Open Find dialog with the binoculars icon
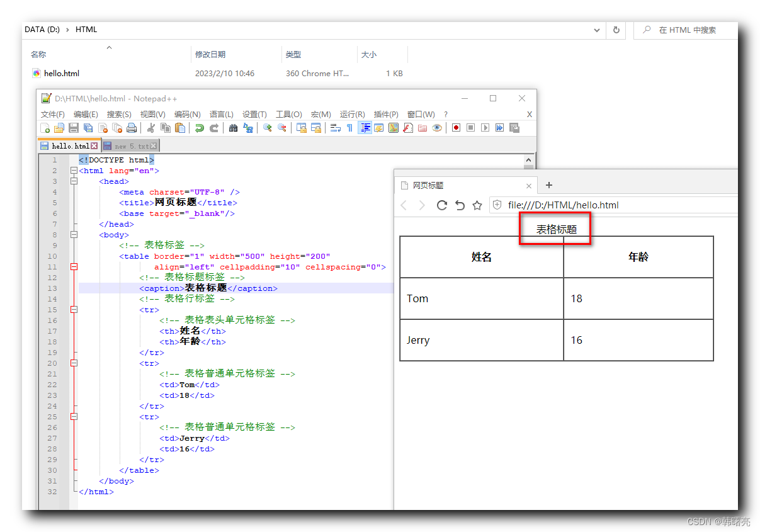760x532 pixels. pyautogui.click(x=233, y=127)
